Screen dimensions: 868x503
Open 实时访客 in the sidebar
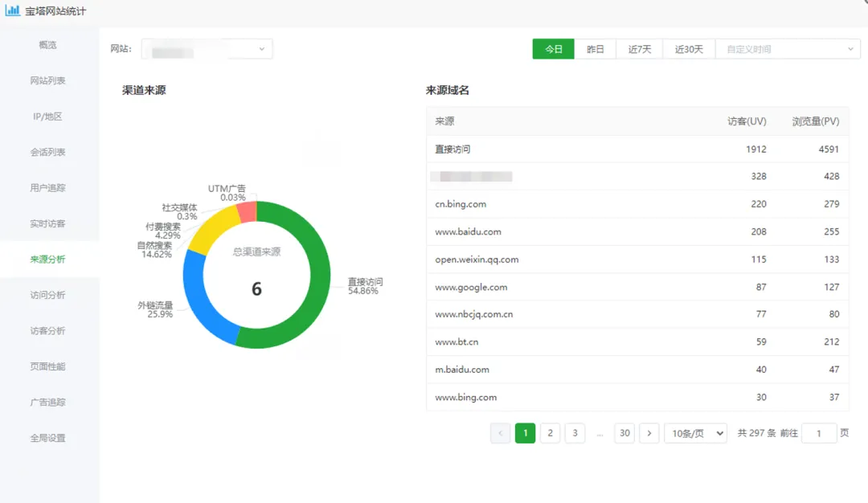pyautogui.click(x=47, y=223)
